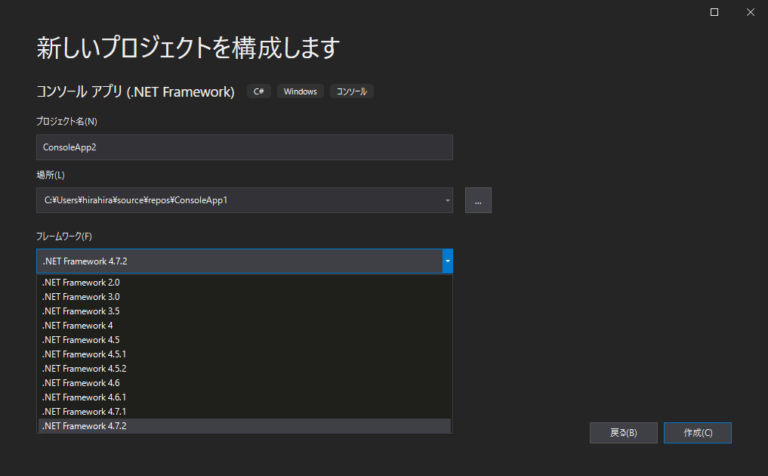Viewport: 768px width, 476px height.
Task: Choose .NET Framework 4.7.1 entry
Action: click(244, 412)
